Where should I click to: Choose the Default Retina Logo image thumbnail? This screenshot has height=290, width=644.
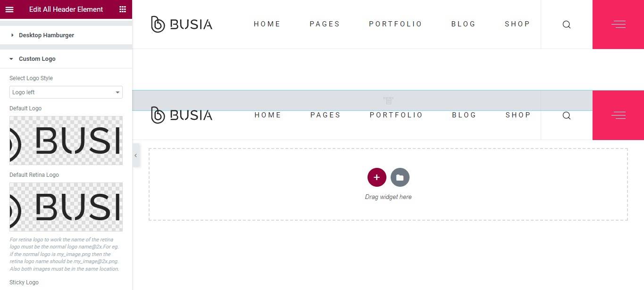[x=66, y=207]
